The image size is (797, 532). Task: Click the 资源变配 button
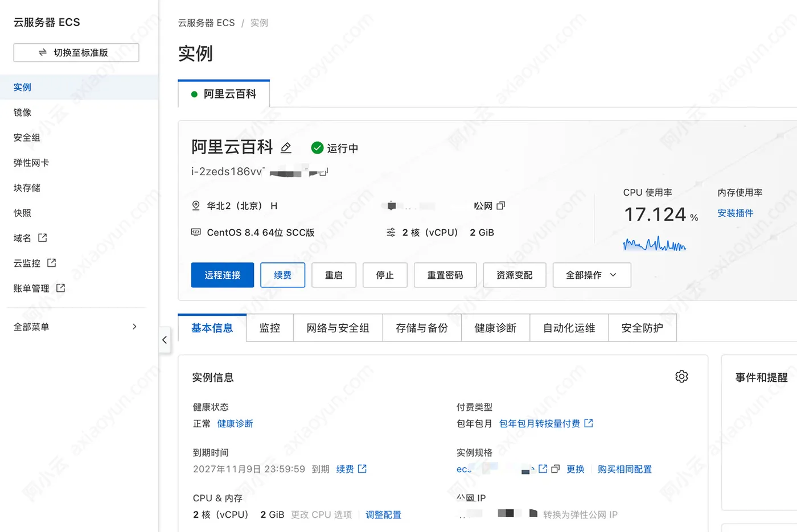point(515,275)
